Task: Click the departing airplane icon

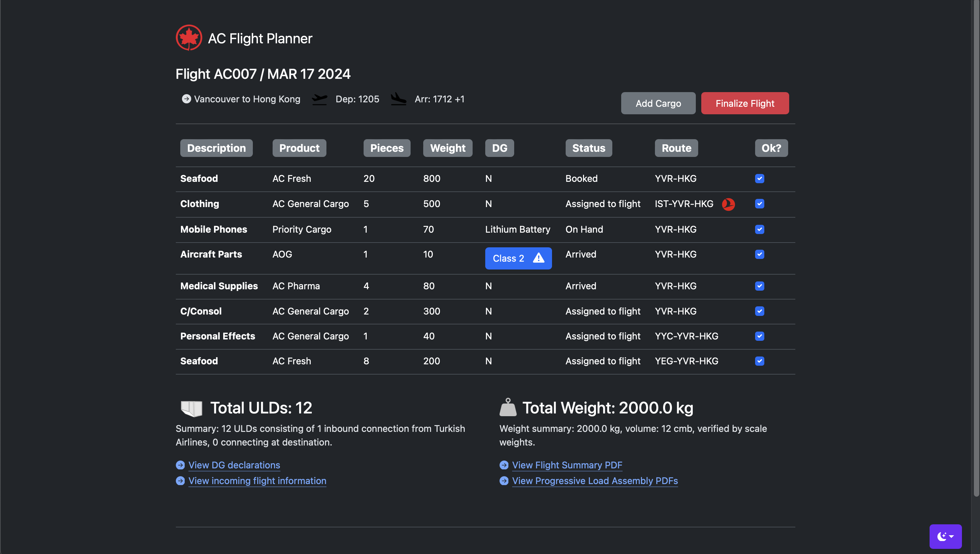Action: point(319,99)
